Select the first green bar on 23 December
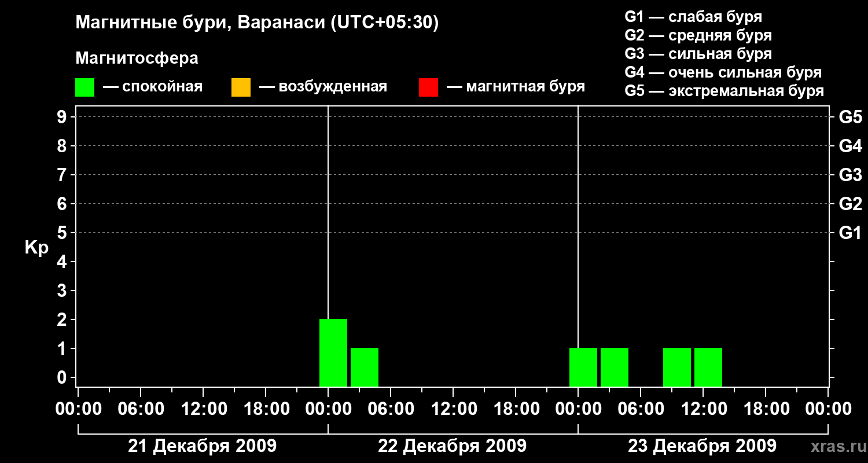 click(x=583, y=367)
